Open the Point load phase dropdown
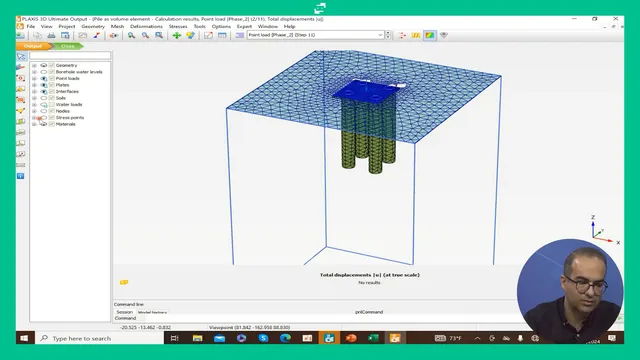The image size is (640, 360). coord(315,35)
